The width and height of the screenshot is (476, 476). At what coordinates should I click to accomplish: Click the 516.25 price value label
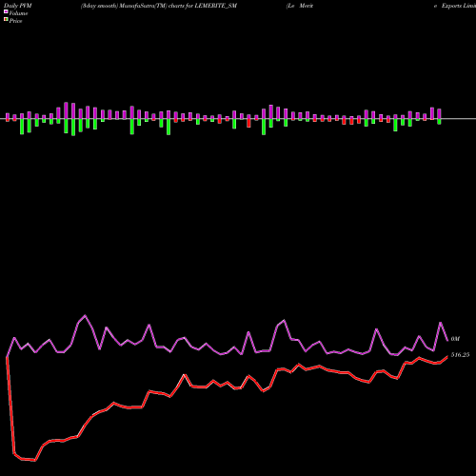click(460, 355)
